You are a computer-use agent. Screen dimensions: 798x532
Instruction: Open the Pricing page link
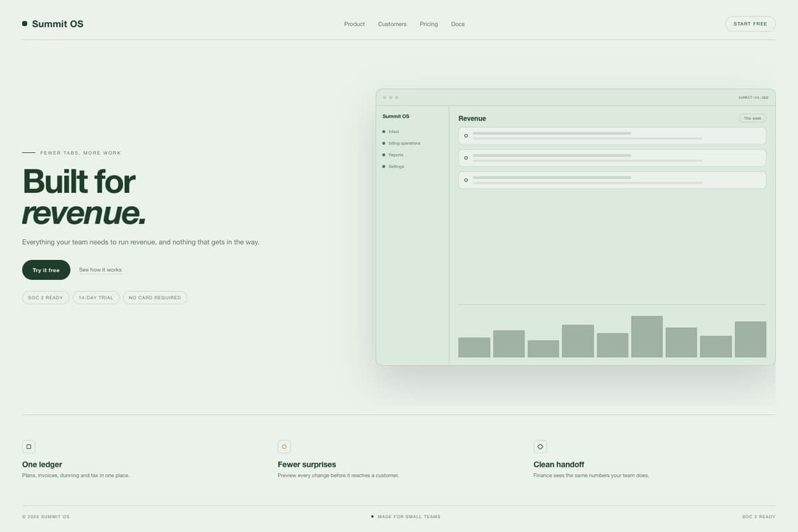pyautogui.click(x=429, y=24)
